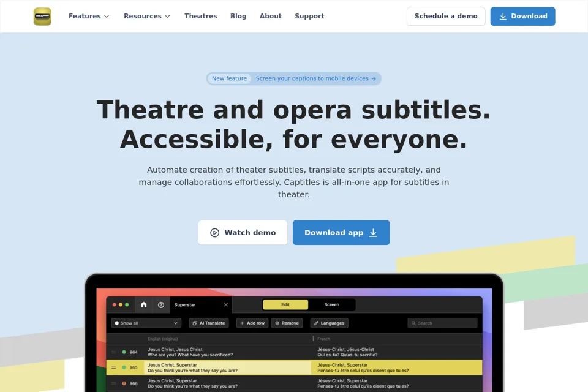Click the Watch demo button
Viewport: 588px width, 392px height.
pos(243,233)
